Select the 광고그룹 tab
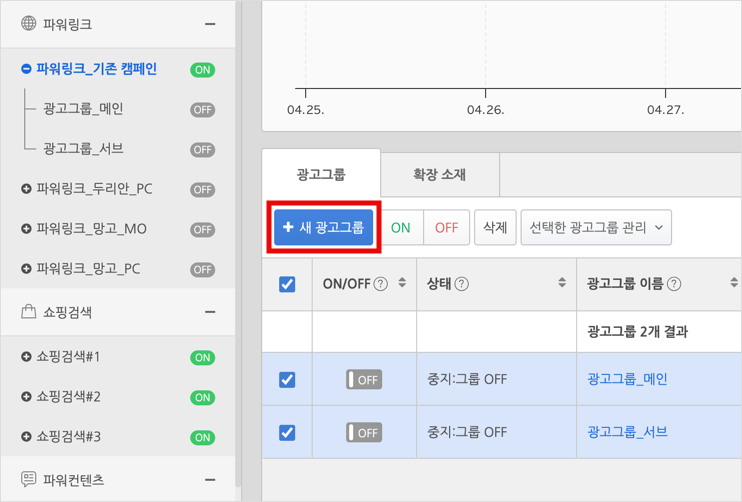The height and width of the screenshot is (502, 742). [x=321, y=174]
